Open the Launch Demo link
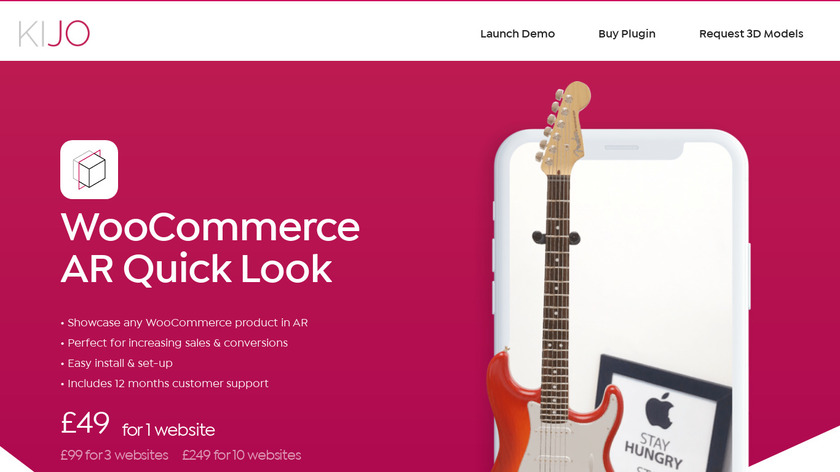The image size is (840, 472). tap(517, 34)
